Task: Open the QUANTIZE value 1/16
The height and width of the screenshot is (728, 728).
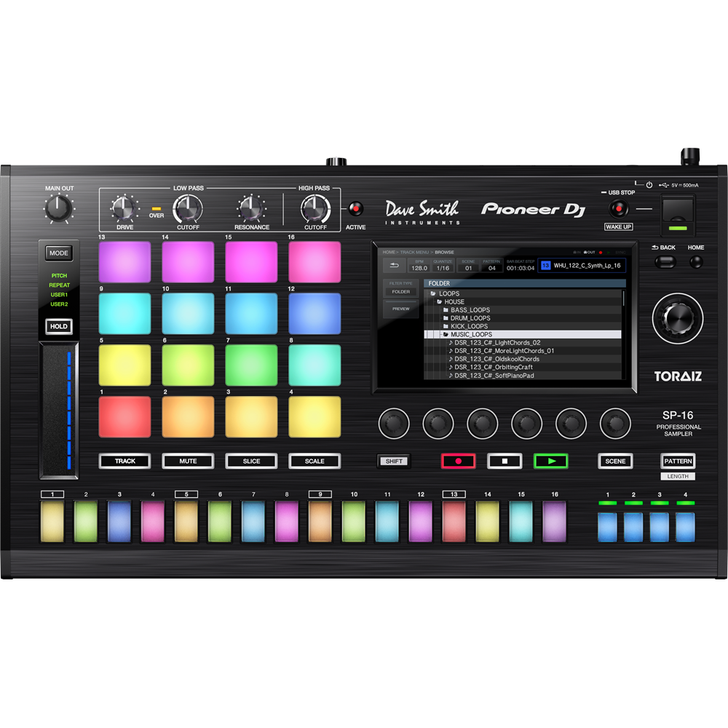Action: coord(443,266)
